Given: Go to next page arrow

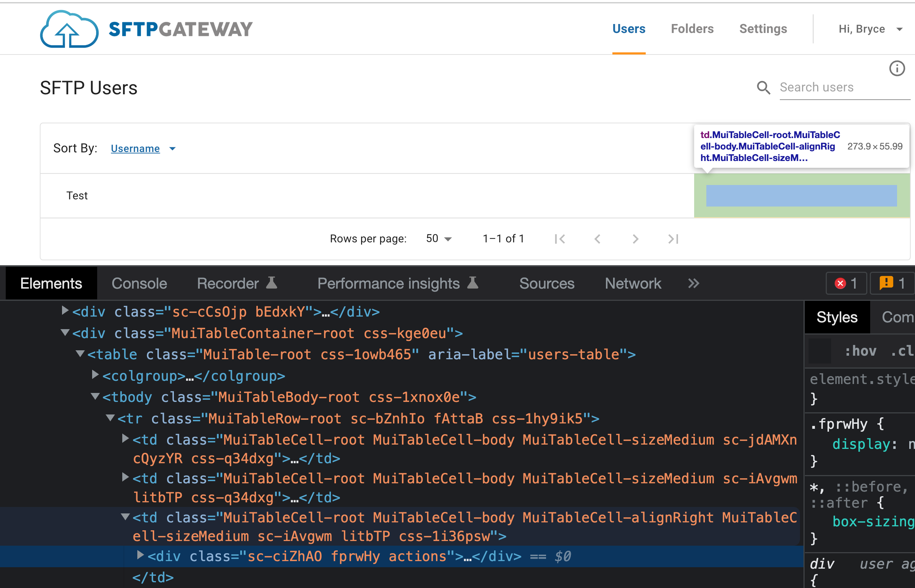Looking at the screenshot, I should click(635, 239).
